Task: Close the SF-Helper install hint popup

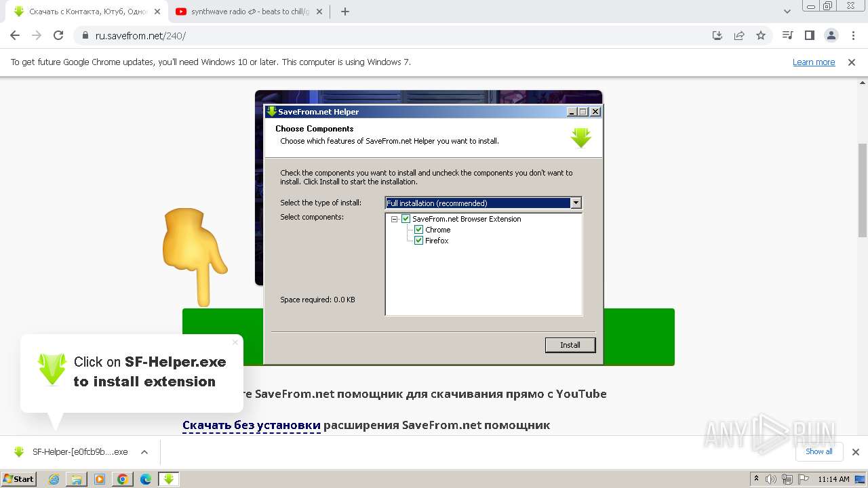Action: (235, 342)
